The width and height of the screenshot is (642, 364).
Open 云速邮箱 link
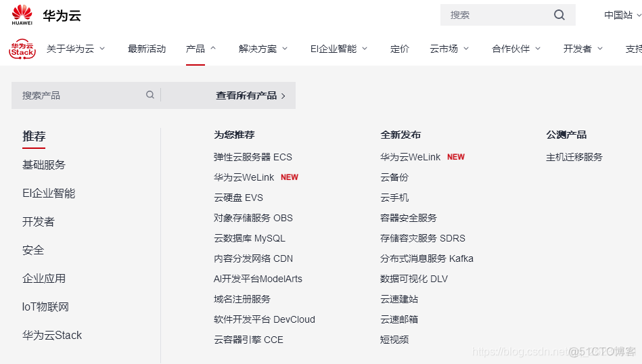(399, 319)
